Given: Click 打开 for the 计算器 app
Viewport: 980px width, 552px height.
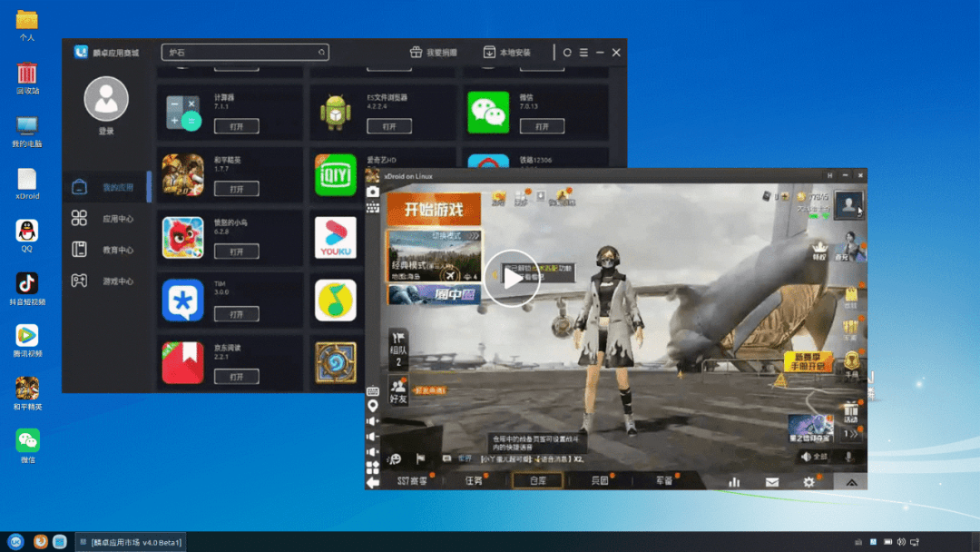Looking at the screenshot, I should click(x=236, y=126).
